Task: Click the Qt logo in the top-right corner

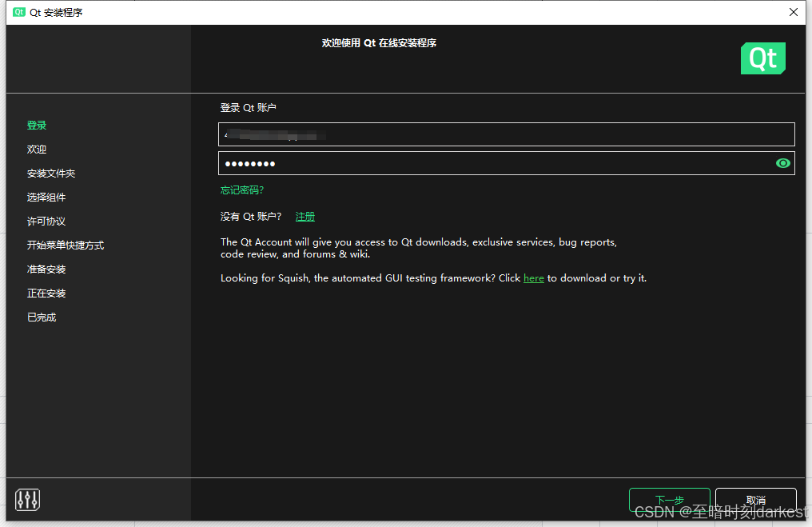Action: 762,58
